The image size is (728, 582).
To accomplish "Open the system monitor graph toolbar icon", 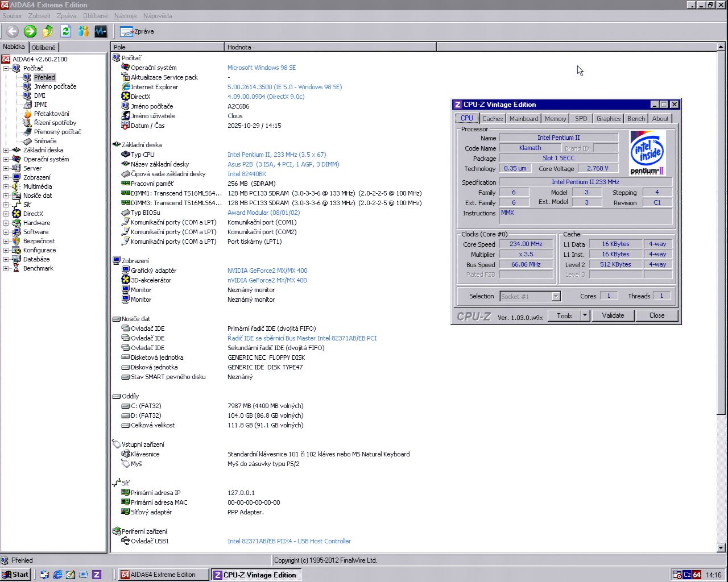I will click(x=101, y=31).
